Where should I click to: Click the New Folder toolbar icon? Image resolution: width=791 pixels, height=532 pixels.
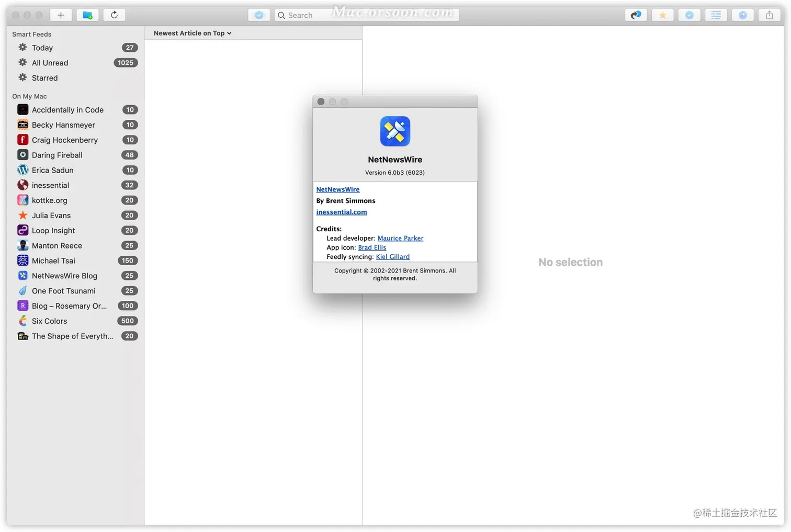(x=87, y=15)
